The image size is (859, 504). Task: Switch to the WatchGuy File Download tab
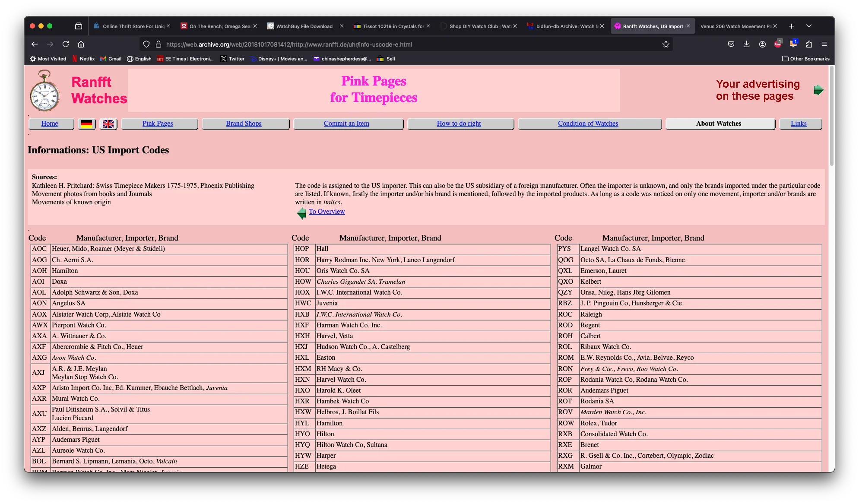point(304,26)
